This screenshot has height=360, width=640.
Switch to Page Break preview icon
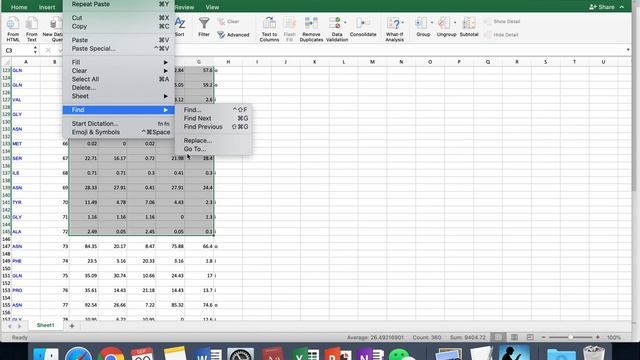coord(530,338)
